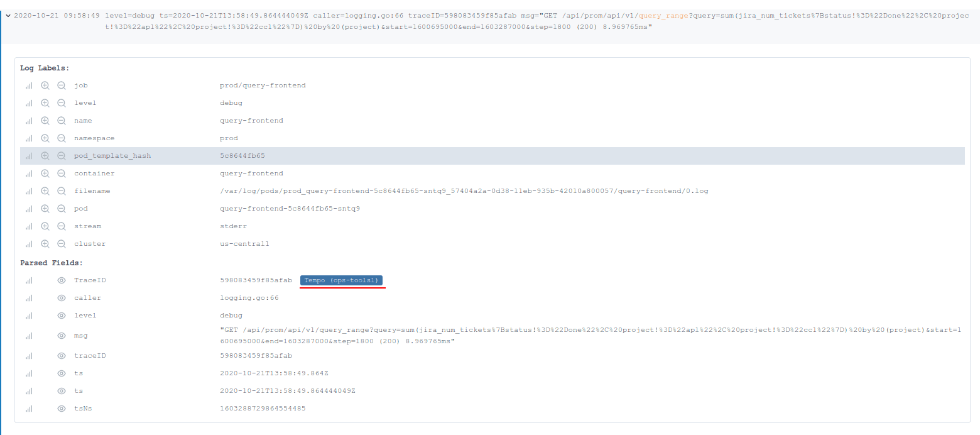980x435 pixels.
Task: Filter for cluster us-central1
Action: point(45,244)
